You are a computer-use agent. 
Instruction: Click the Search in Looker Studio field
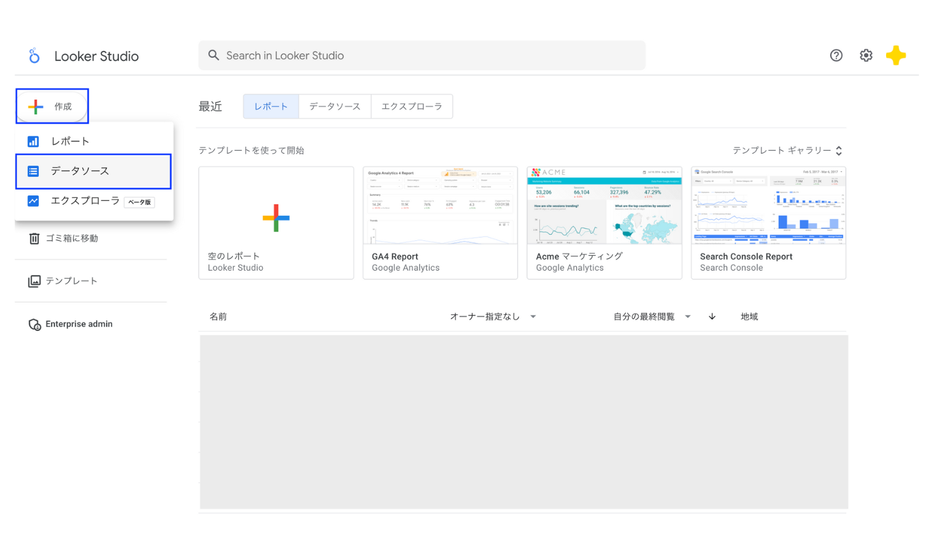[422, 55]
